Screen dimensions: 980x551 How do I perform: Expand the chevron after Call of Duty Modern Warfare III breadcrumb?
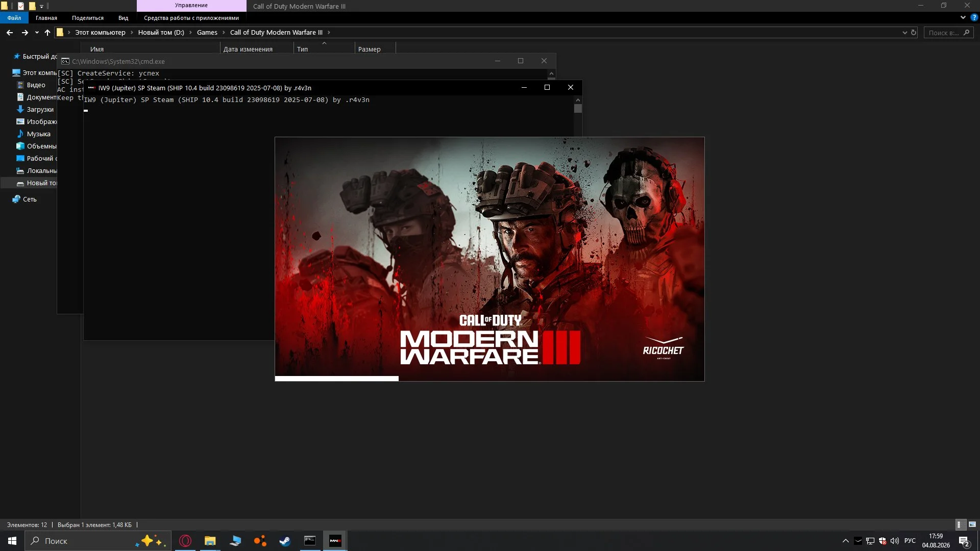pyautogui.click(x=329, y=32)
